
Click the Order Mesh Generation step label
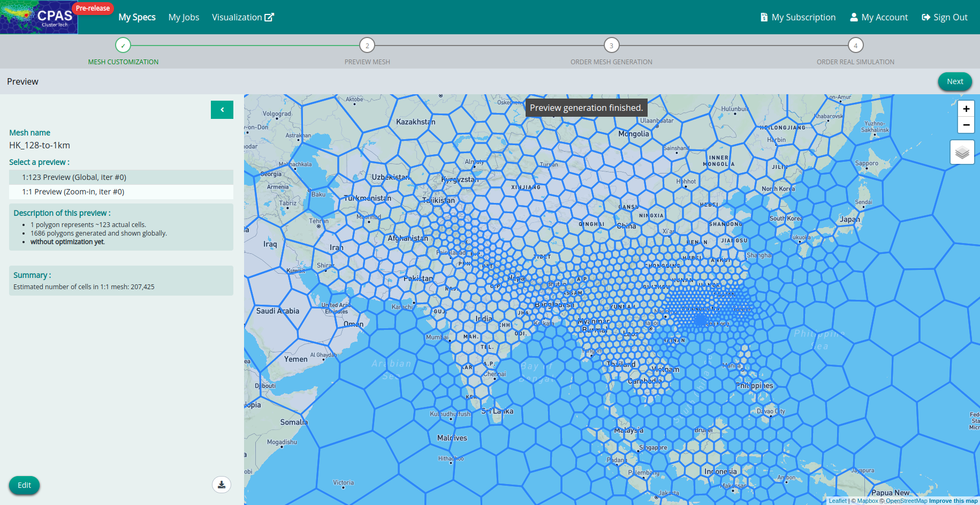tap(611, 62)
